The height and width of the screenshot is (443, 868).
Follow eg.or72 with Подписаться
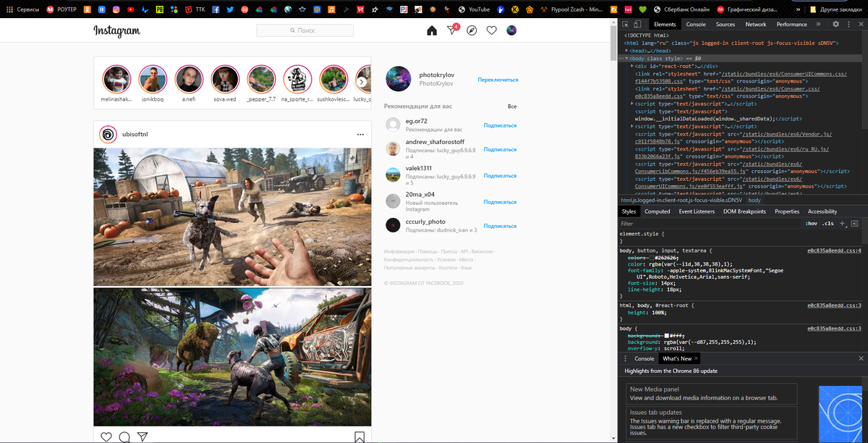coord(500,125)
